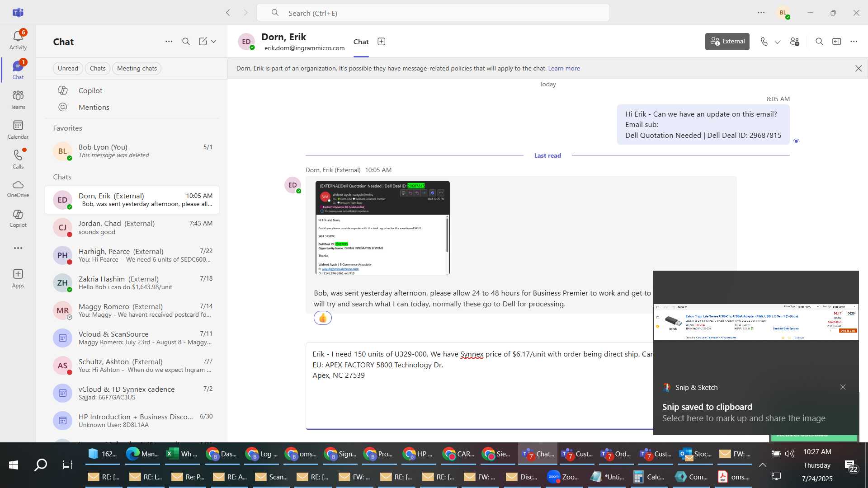
Task: Search within the chat list
Action: coord(186,42)
